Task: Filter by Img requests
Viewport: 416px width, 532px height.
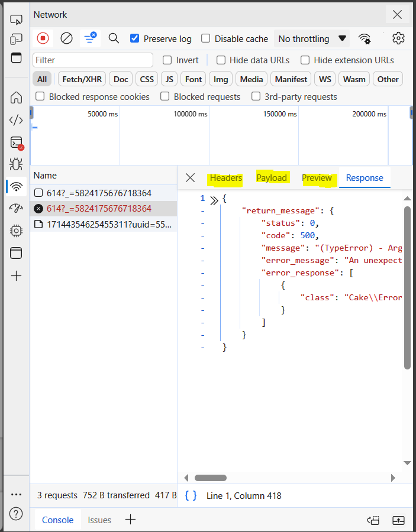Action: [x=221, y=79]
